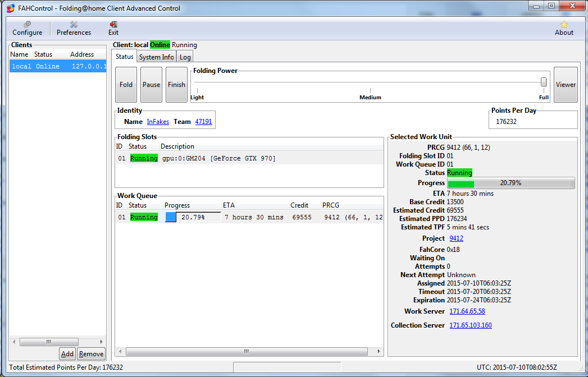Click the Timeout 2015-07-20T06:03:25Z value

[479, 292]
